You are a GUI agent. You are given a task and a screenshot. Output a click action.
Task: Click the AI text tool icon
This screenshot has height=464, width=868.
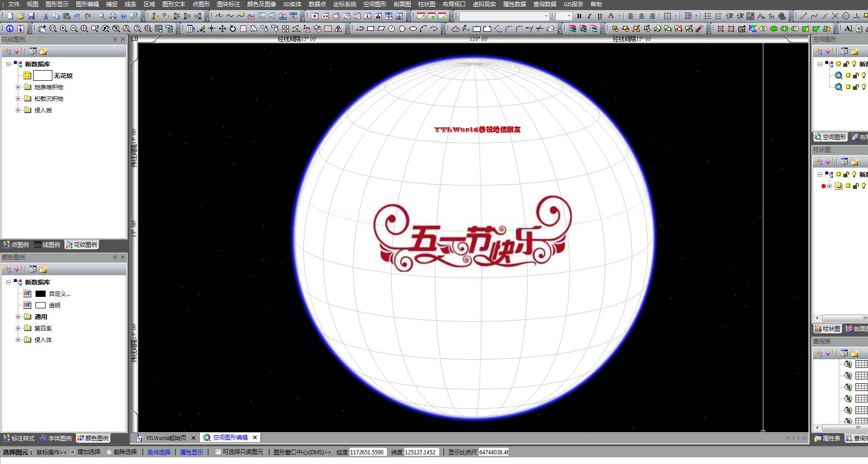pyautogui.click(x=848, y=29)
